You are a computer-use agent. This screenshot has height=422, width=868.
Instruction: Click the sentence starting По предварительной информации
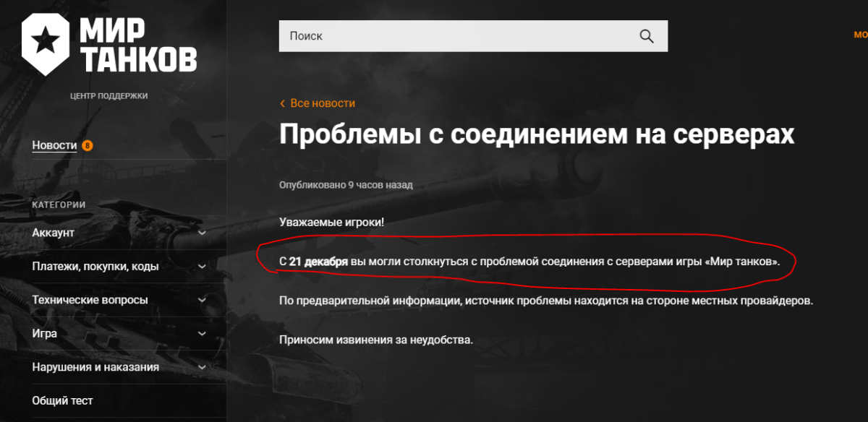pyautogui.click(x=546, y=301)
